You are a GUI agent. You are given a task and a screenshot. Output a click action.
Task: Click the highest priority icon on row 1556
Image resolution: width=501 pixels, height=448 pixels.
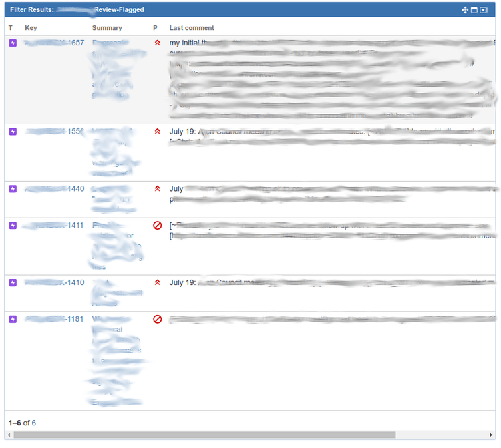tap(157, 132)
